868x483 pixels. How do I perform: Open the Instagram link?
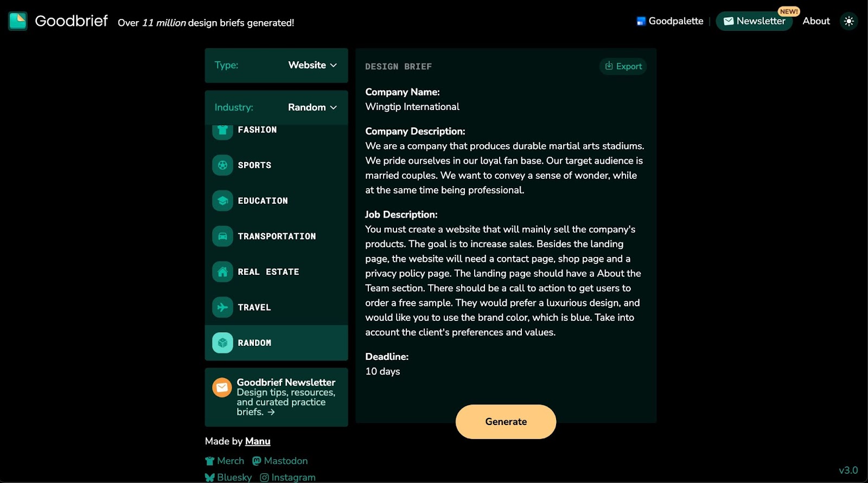pyautogui.click(x=288, y=477)
